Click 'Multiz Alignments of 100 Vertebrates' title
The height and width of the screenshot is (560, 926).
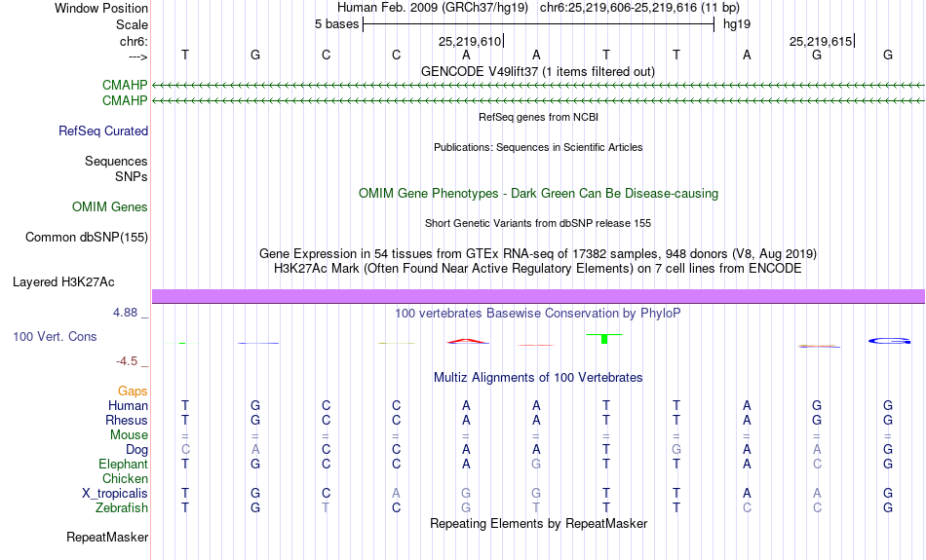538,378
